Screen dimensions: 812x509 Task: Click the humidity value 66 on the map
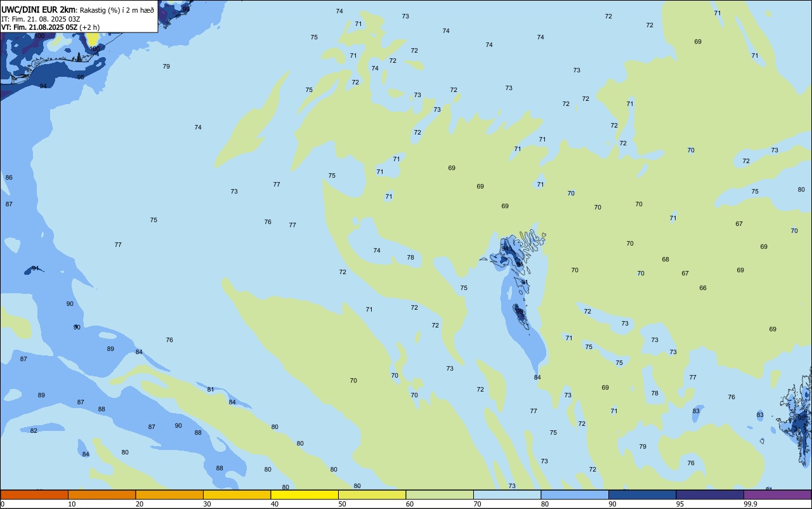pyautogui.click(x=703, y=288)
